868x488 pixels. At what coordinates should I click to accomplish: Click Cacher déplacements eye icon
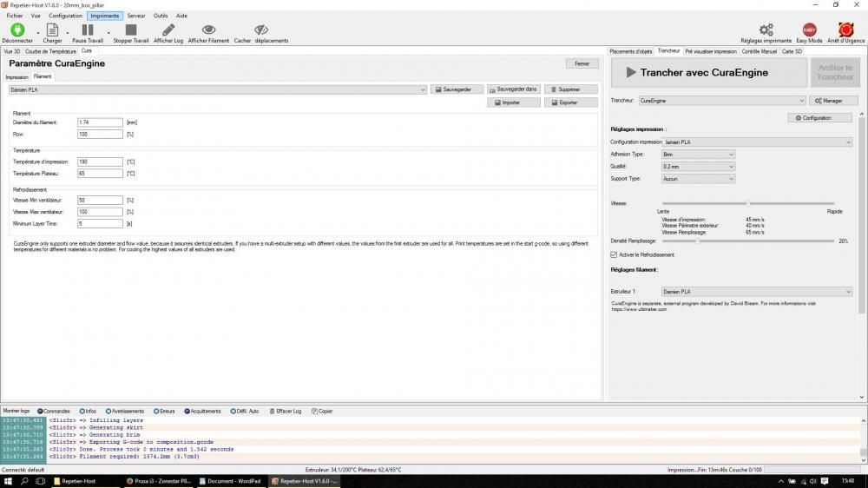pos(260,30)
